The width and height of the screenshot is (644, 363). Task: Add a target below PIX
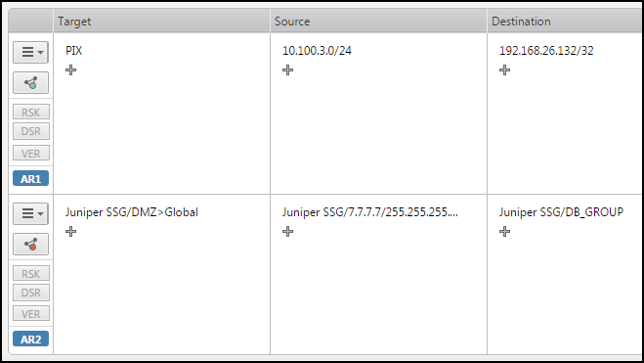click(70, 69)
